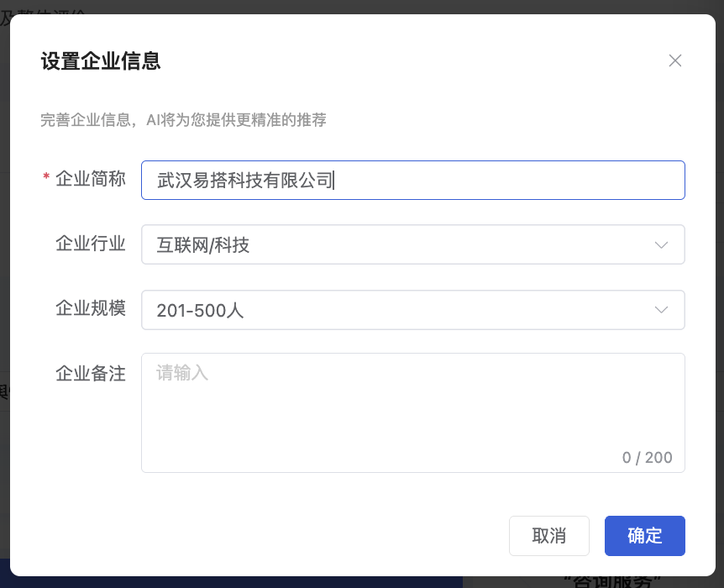Click the 企业简称 label

91,179
